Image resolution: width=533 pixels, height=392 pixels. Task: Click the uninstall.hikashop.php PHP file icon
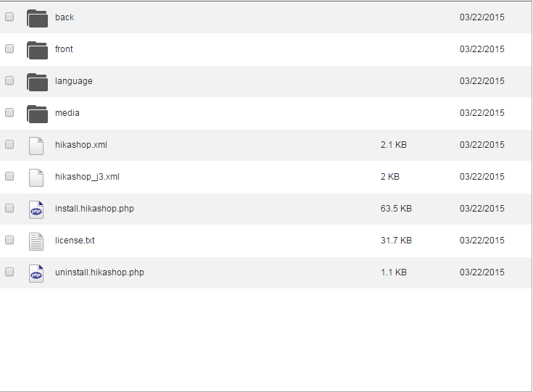tap(36, 273)
